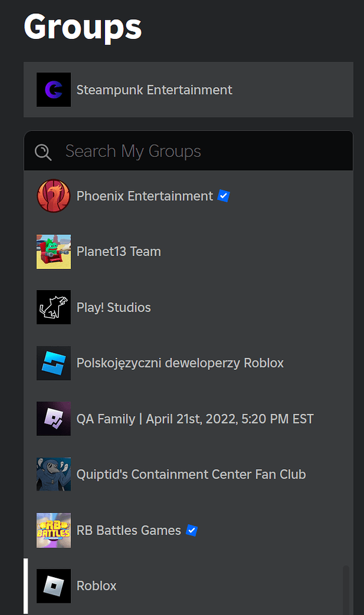
Task: Open the Phoenix Entertainment group
Action: point(144,196)
